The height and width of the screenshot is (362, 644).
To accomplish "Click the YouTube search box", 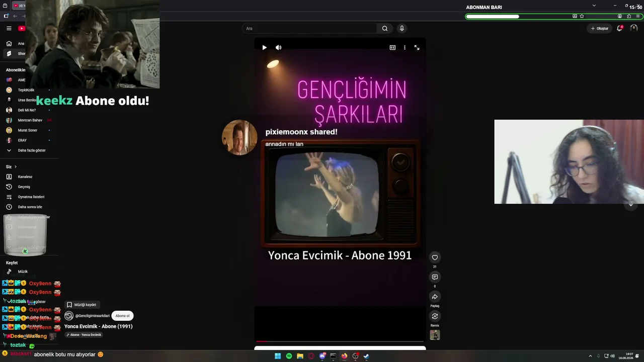I will [x=309, y=29].
